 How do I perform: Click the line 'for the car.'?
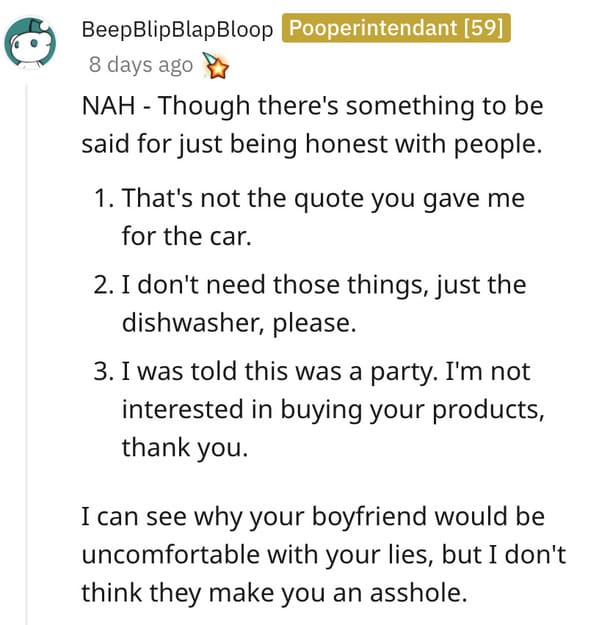[x=187, y=236]
